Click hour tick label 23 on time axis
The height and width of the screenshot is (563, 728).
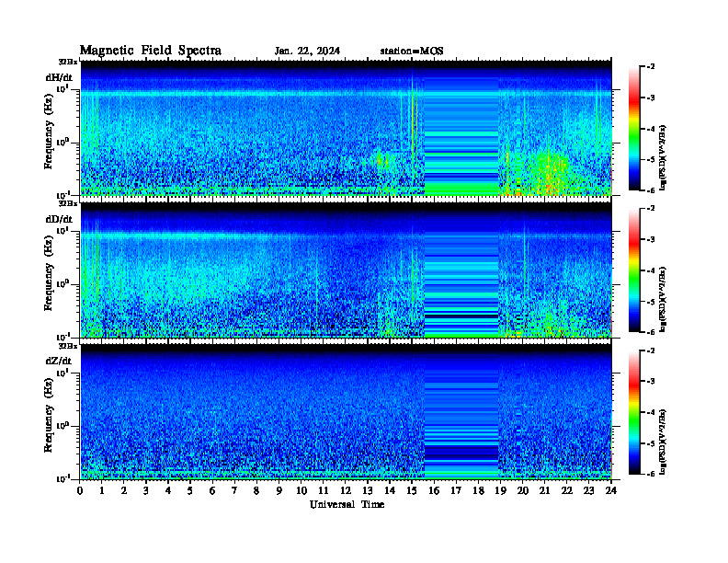588,490
